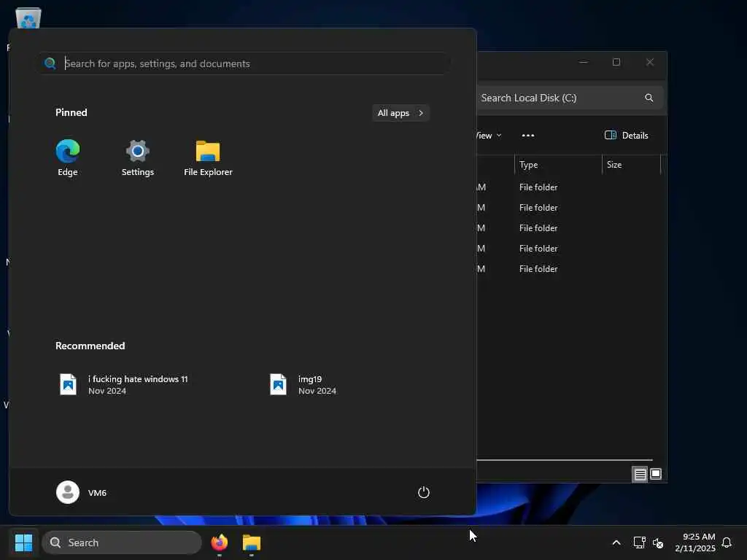Open the clock showing 9:25 AM
The image size is (747, 560).
(695, 542)
